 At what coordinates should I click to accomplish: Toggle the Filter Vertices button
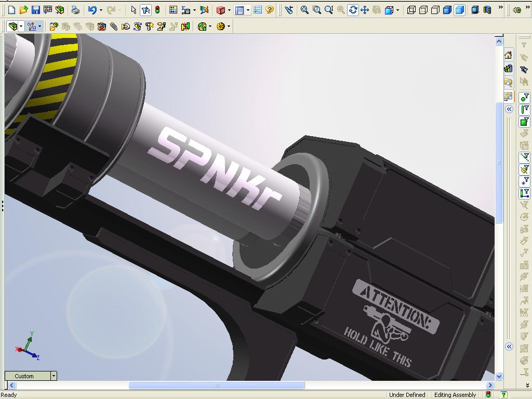coord(524,98)
